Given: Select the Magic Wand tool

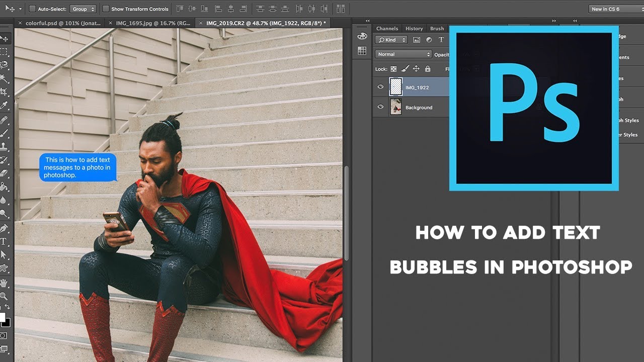Looking at the screenshot, I should [5, 78].
